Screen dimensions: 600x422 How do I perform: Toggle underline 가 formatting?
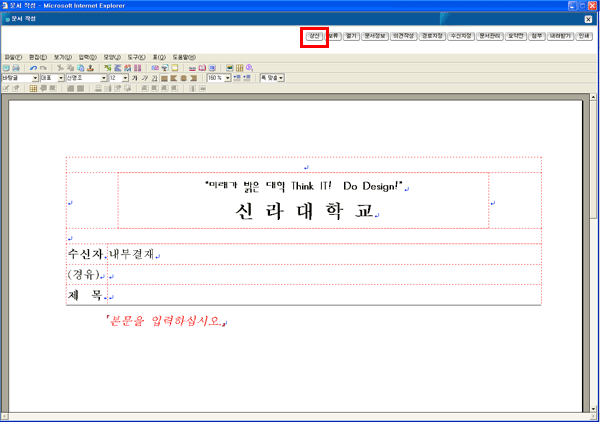click(x=155, y=78)
